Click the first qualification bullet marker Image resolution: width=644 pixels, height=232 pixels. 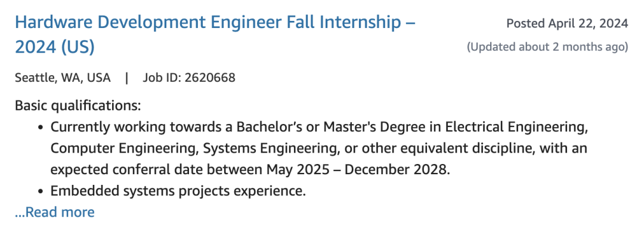tap(41, 128)
